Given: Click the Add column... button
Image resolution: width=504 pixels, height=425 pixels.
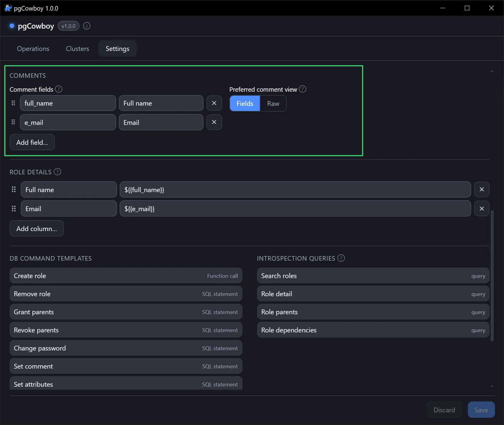Looking at the screenshot, I should click(x=37, y=229).
